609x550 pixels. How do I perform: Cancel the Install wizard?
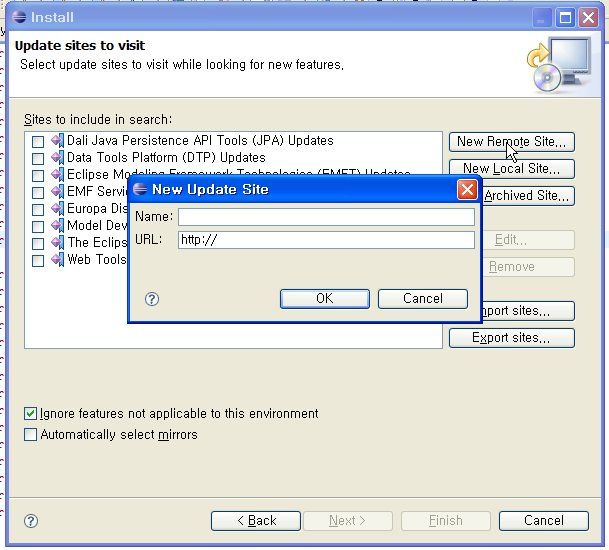544,520
